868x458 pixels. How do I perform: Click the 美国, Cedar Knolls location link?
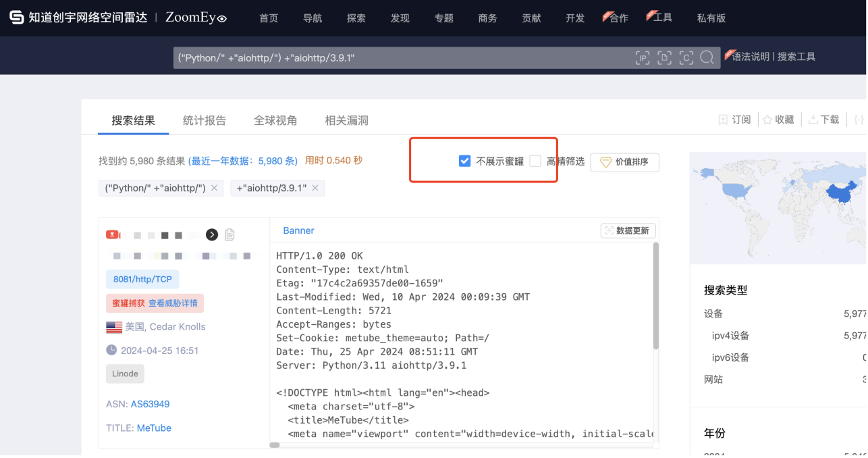click(x=165, y=327)
